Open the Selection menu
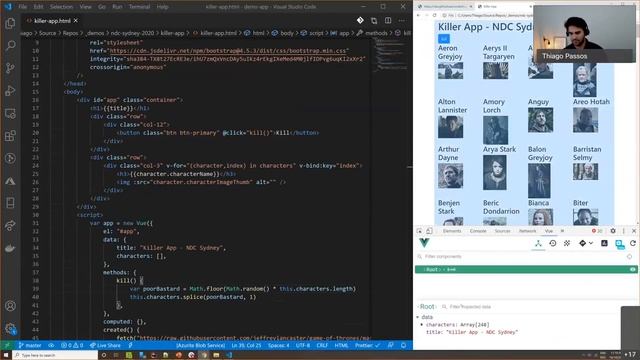 (x=62, y=7)
